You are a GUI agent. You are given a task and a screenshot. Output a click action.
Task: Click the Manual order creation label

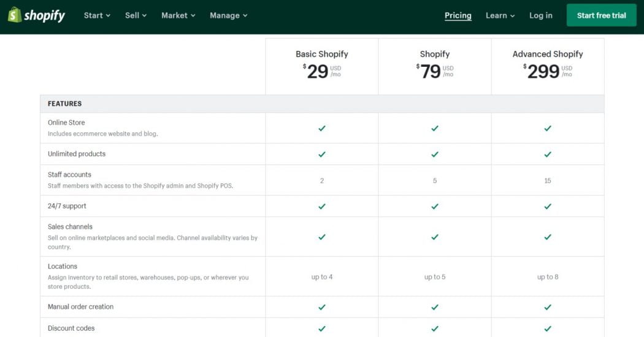click(80, 306)
